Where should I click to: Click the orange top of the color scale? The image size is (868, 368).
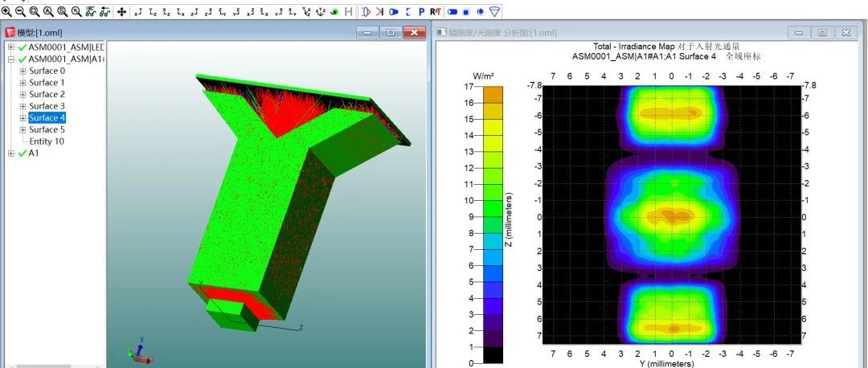click(491, 93)
